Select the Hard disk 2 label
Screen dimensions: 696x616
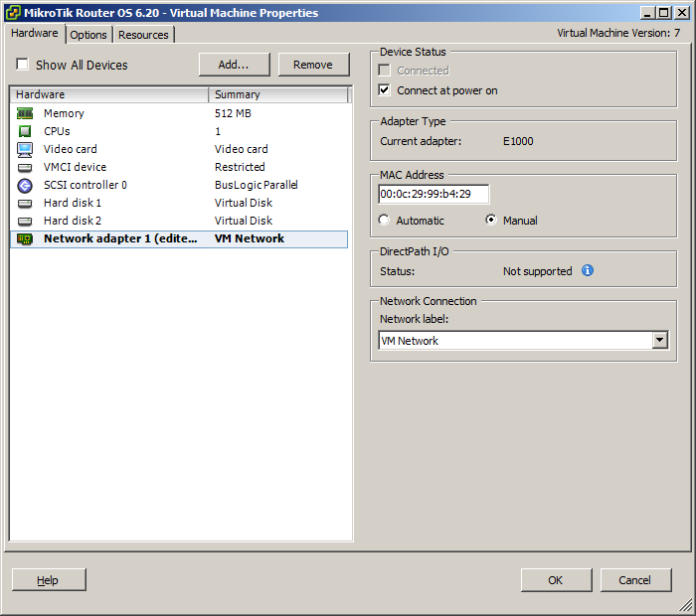coord(73,221)
